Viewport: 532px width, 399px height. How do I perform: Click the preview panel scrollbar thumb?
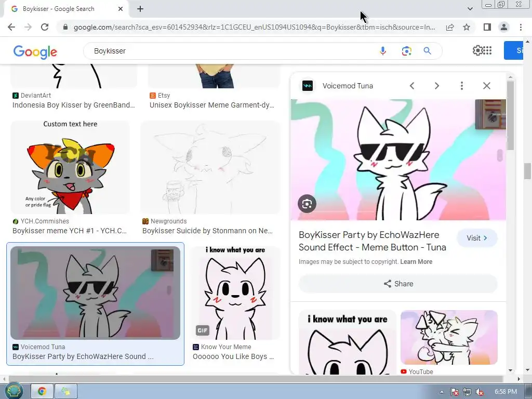(510, 115)
